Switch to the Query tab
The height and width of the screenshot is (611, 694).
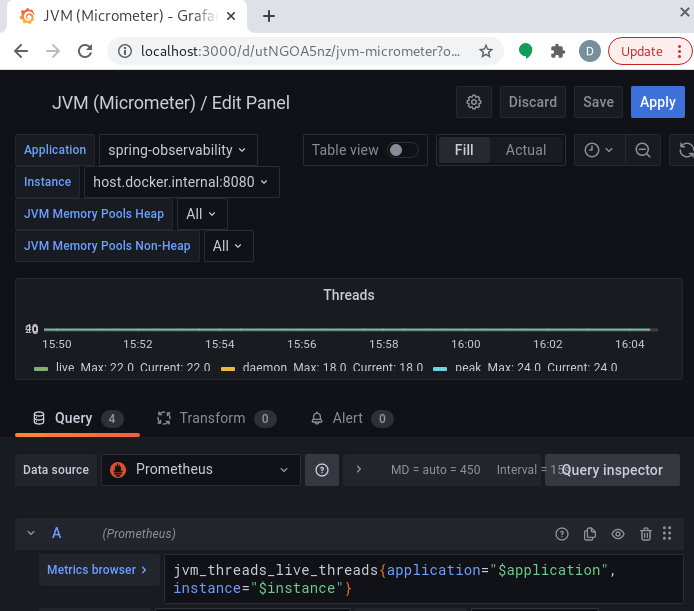tap(77, 418)
